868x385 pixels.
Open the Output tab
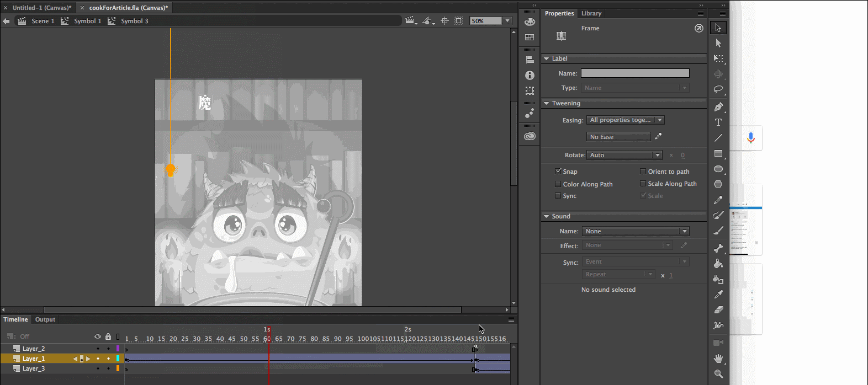pos(45,319)
